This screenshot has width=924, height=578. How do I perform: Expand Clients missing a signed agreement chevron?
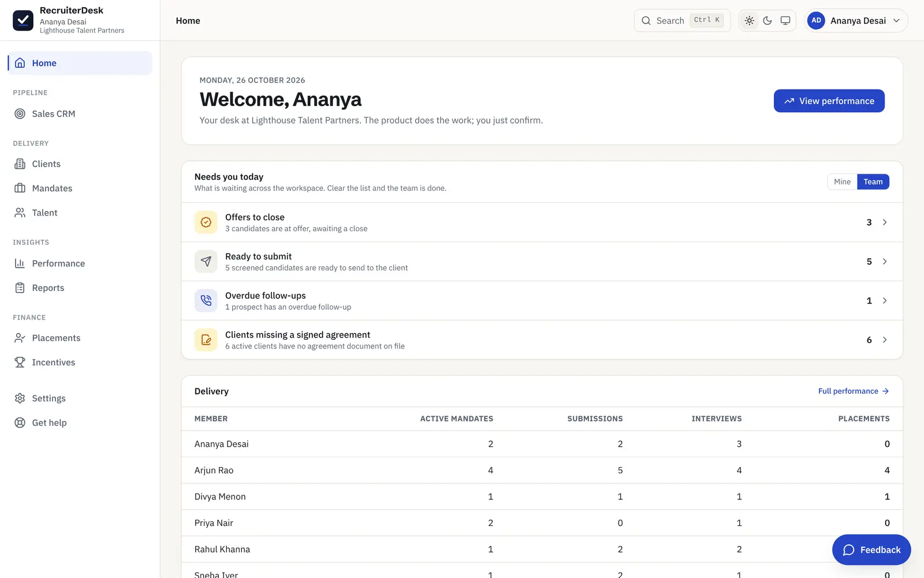tap(885, 340)
